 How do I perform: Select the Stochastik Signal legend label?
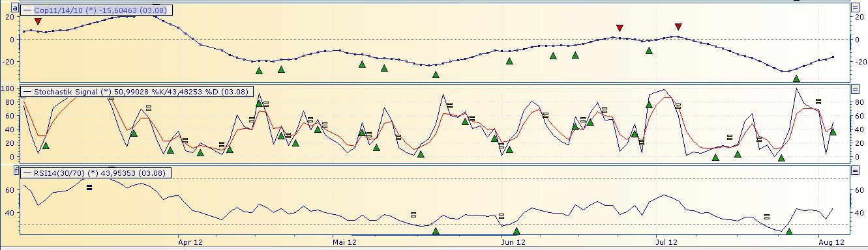tap(136, 92)
